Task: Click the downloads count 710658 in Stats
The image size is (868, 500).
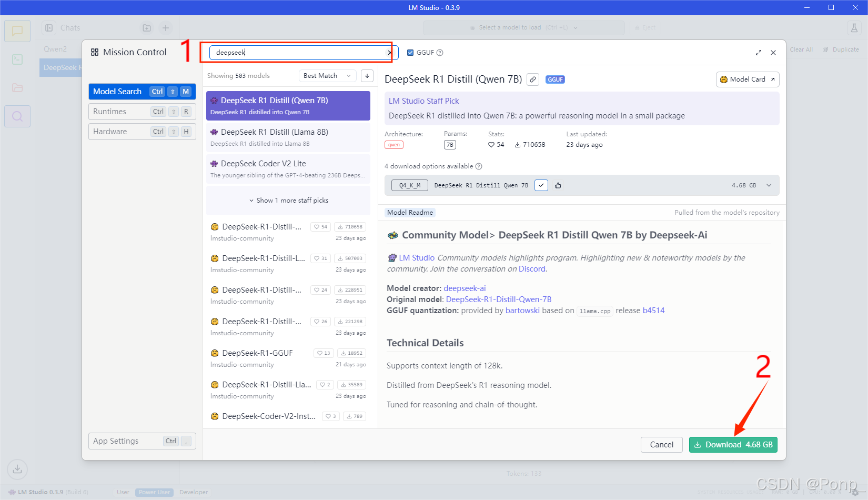Action: click(530, 145)
